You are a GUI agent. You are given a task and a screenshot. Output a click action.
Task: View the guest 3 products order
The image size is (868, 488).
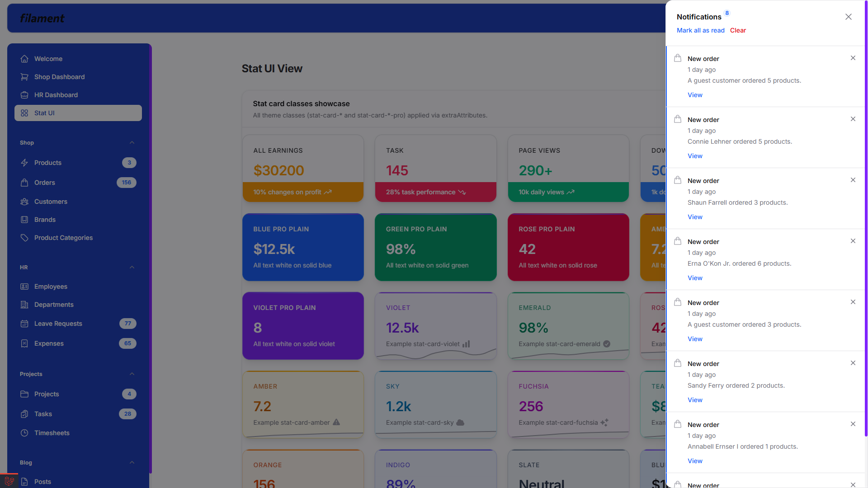pos(695,339)
